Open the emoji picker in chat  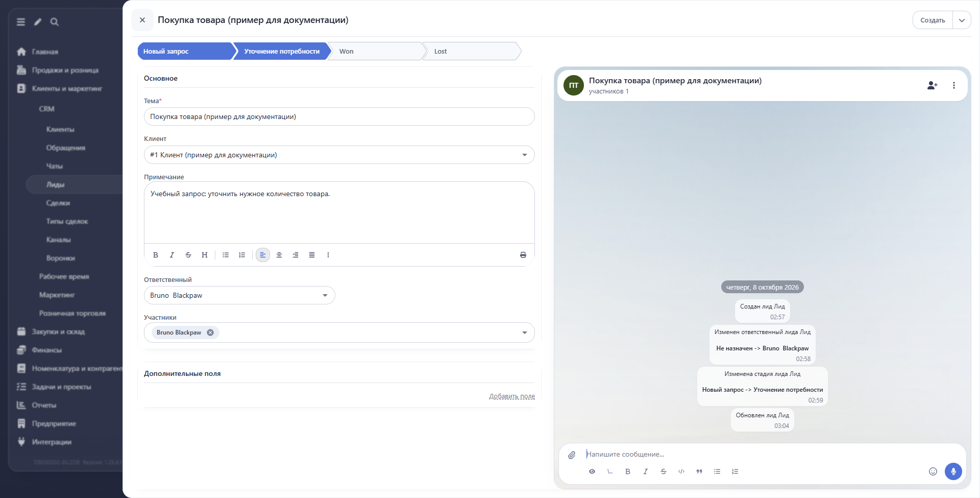tap(933, 471)
